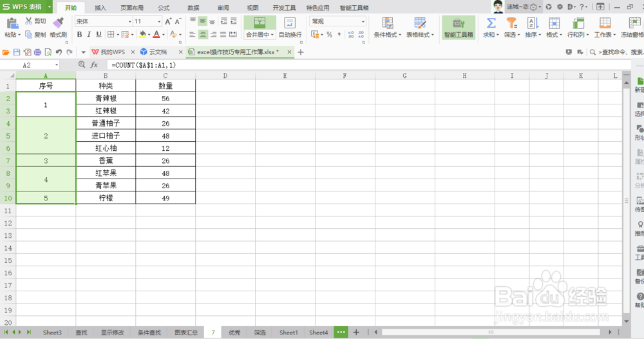Open the 页面布局 ribbon tab
Screen dimensions: 644x339
point(132,8)
